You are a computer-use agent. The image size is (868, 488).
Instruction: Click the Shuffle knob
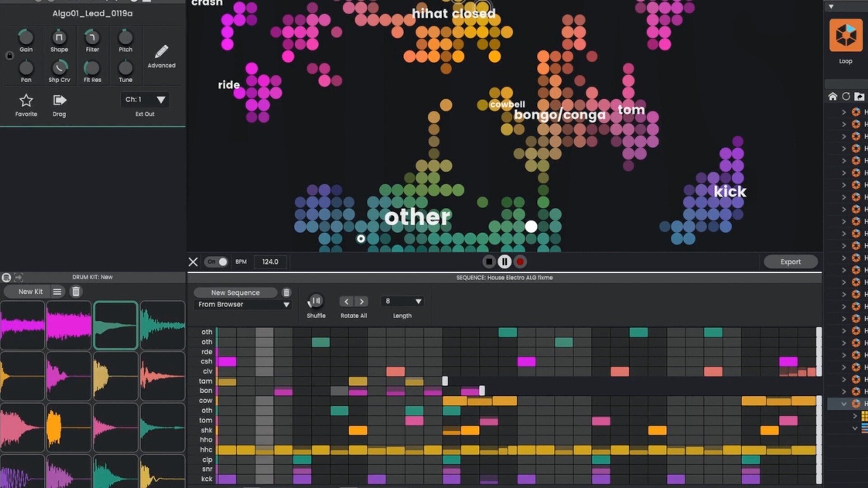[316, 301]
